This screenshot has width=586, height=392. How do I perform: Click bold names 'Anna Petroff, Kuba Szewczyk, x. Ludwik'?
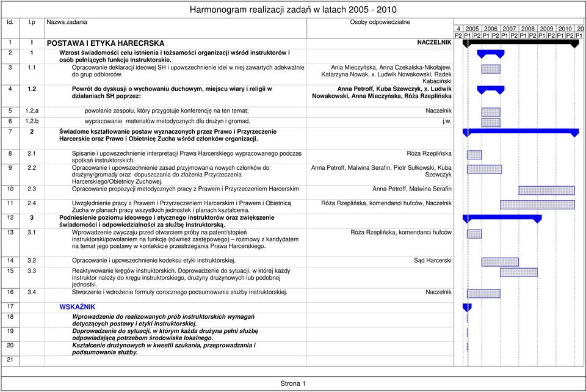click(x=382, y=92)
